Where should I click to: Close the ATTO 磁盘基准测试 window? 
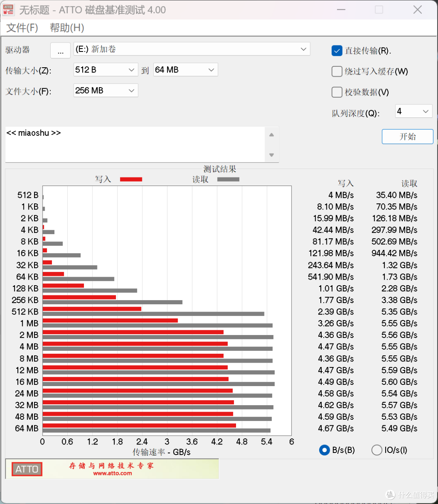click(x=417, y=10)
